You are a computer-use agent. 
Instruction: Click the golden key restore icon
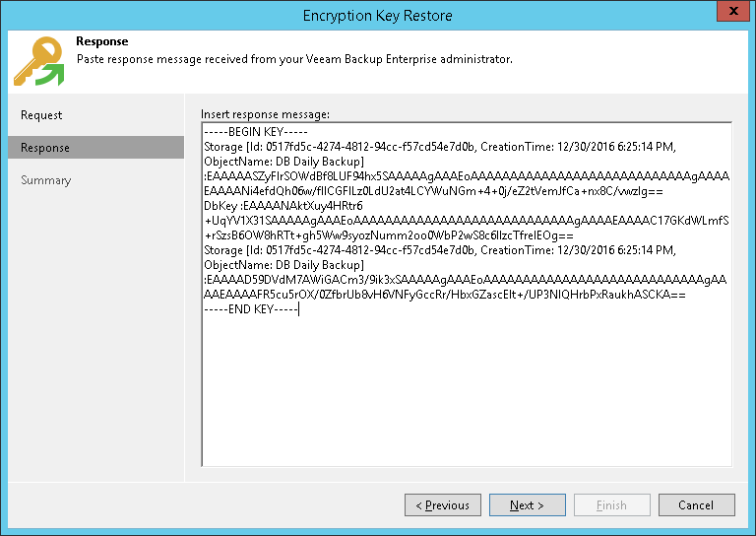37,61
